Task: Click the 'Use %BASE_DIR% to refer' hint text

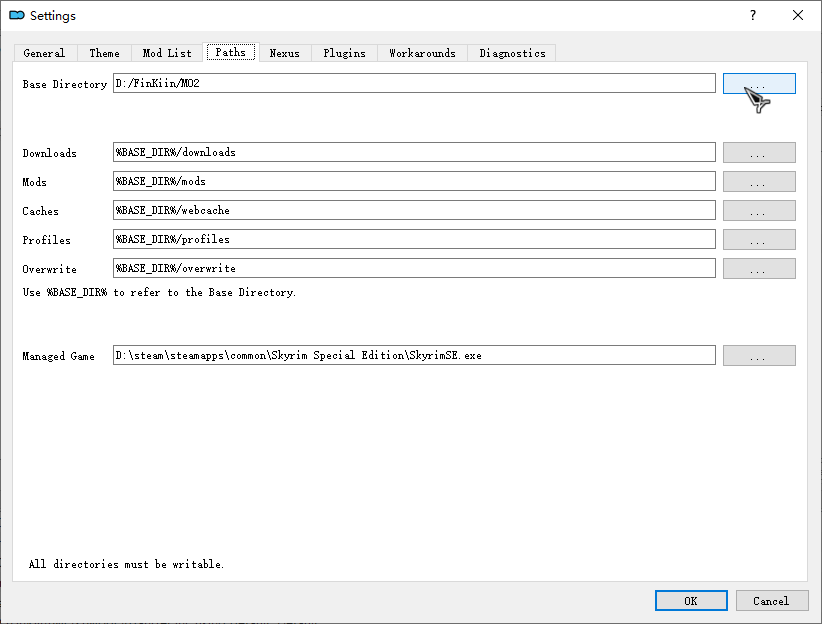Action: [x=159, y=293]
